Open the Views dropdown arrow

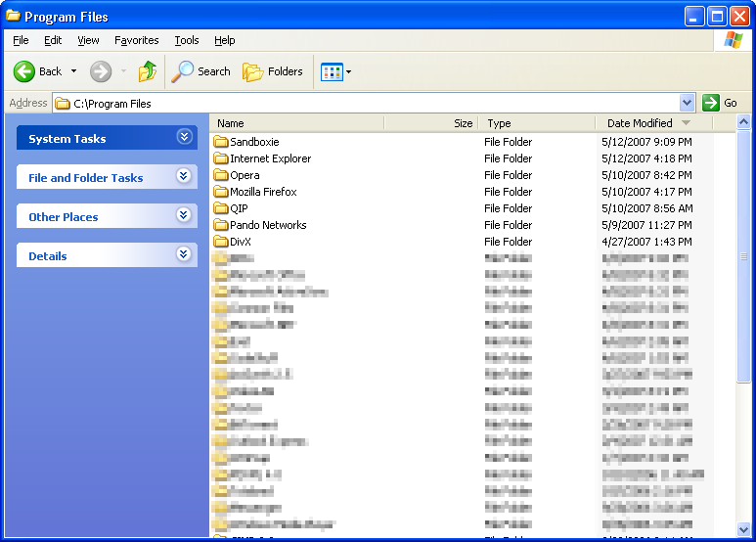[x=348, y=71]
